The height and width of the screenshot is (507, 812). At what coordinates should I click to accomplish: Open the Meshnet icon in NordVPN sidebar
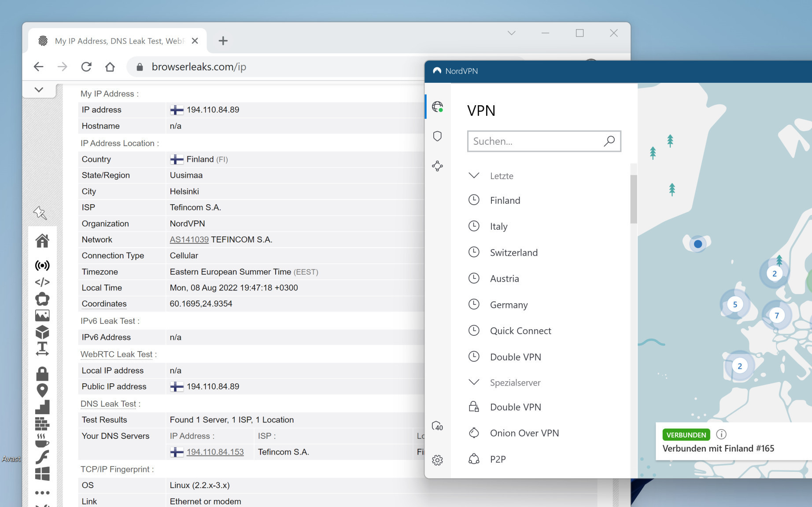click(437, 166)
